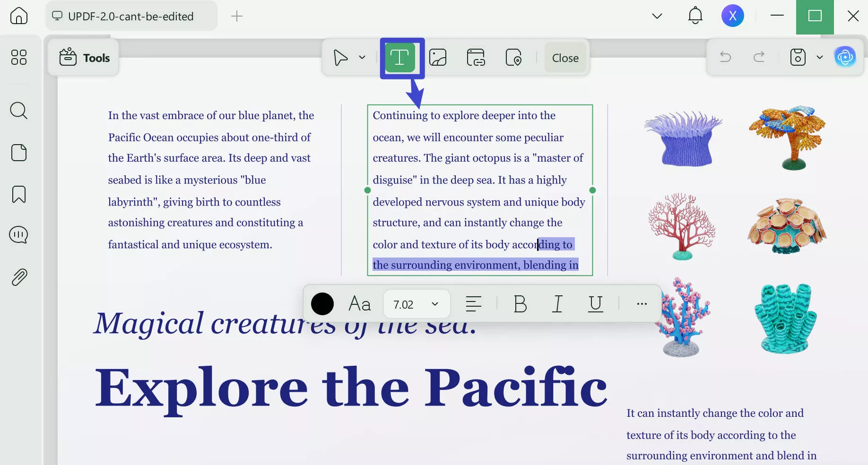The height and width of the screenshot is (465, 868).
Task: Open the Bookmarks panel
Action: (18, 194)
